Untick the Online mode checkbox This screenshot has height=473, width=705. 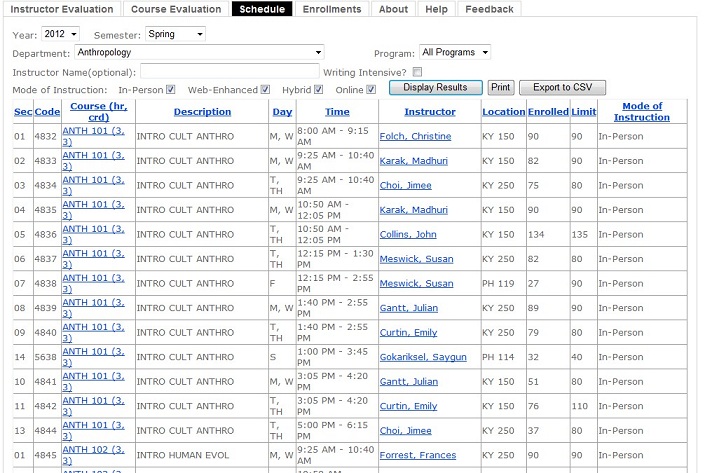coord(370,89)
